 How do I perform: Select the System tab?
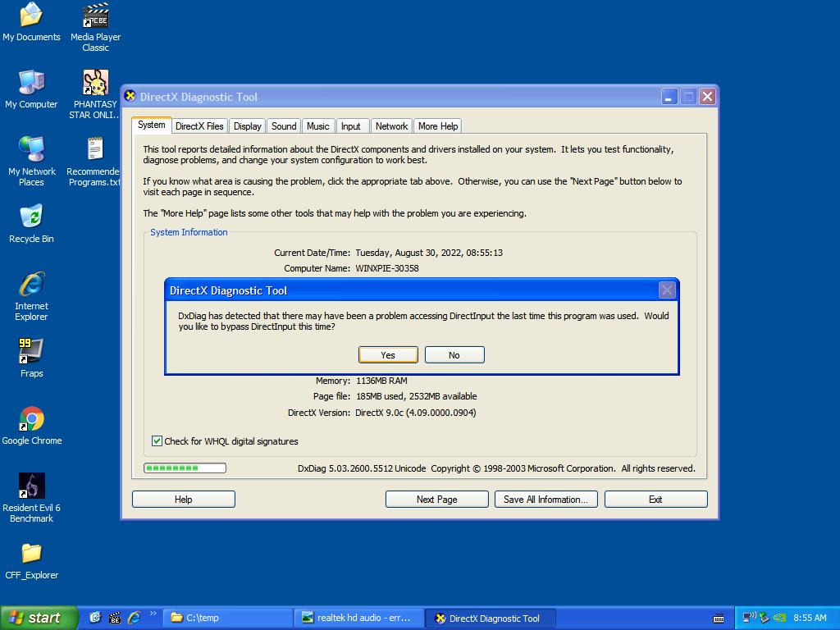[x=152, y=125]
